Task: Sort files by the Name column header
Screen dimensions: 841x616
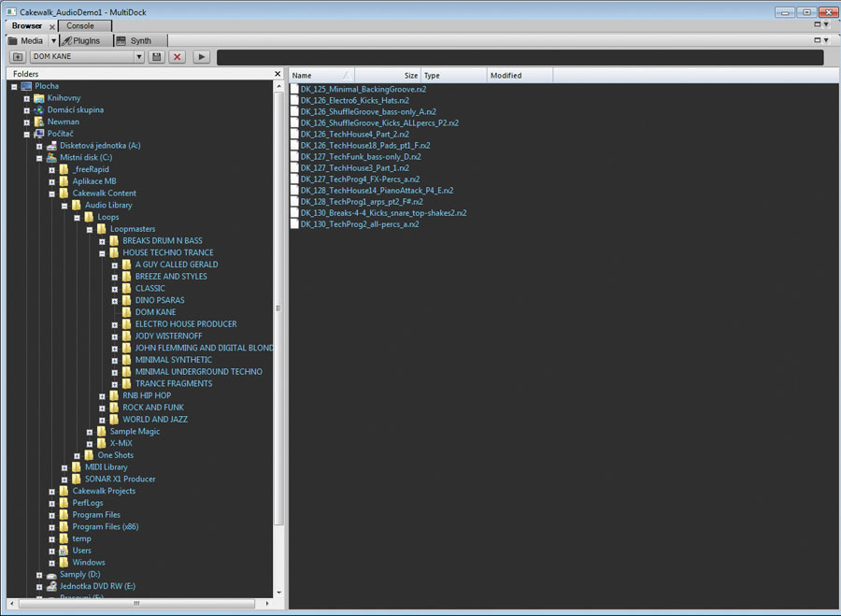Action: [x=318, y=75]
